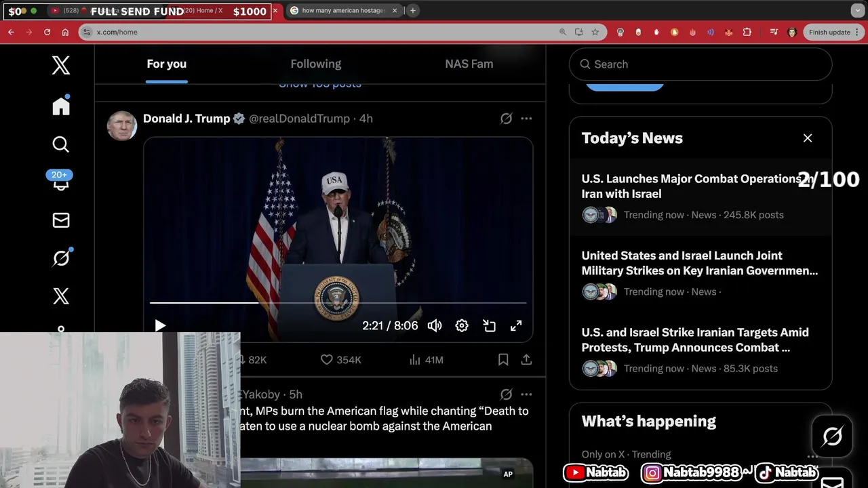Viewport: 868px width, 488px height.
Task: Close the Today's News panel
Action: tap(808, 138)
